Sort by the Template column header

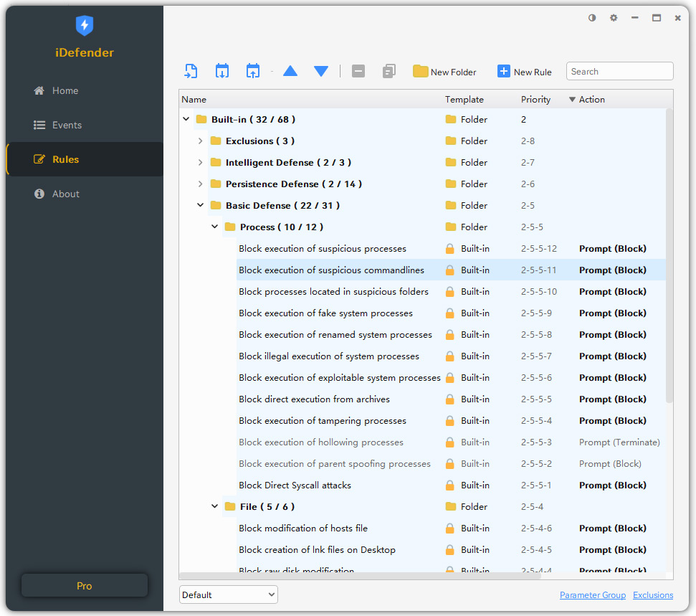click(x=464, y=100)
